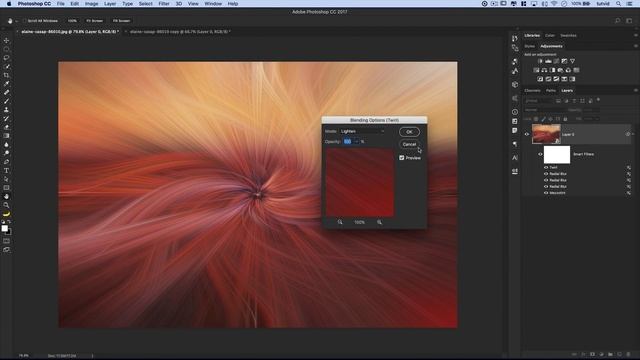Select the Type tool
Screen dimensions: 640x360
[7, 171]
